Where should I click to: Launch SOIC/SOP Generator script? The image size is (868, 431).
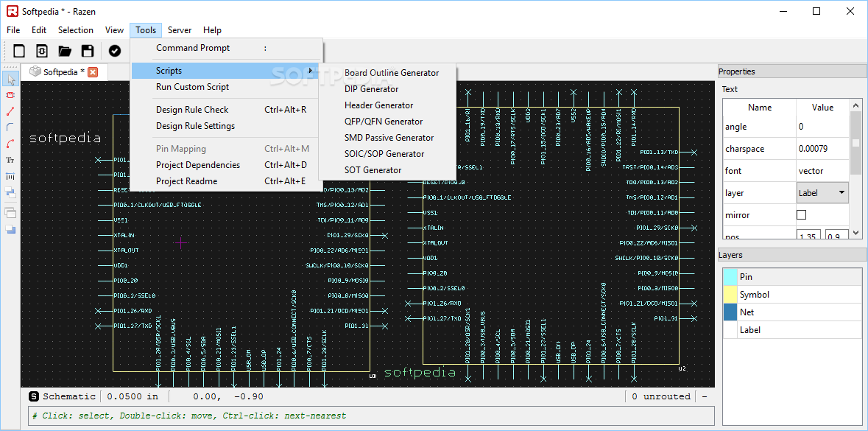click(387, 153)
